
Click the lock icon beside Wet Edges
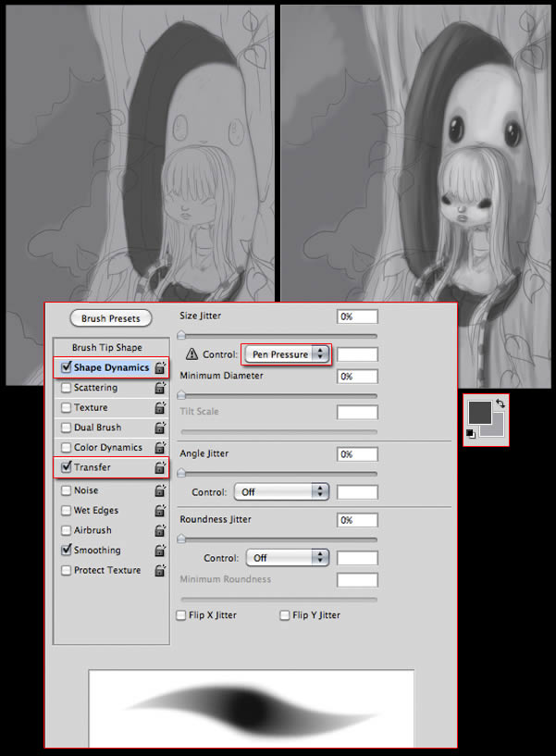coord(160,510)
